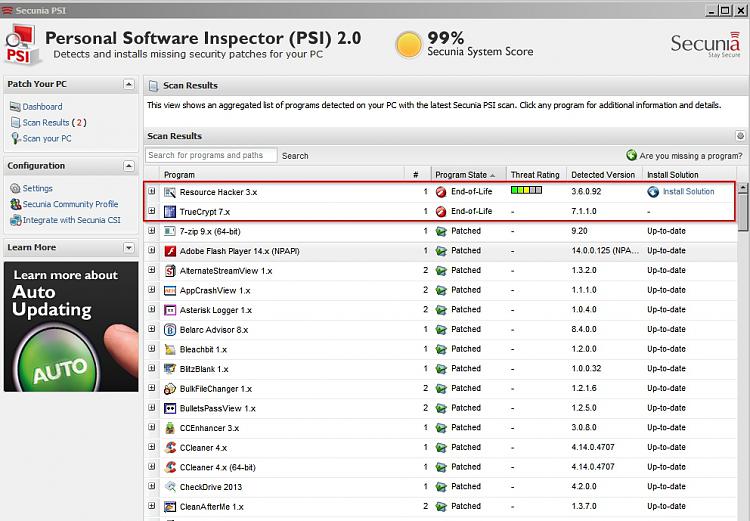Viewport: 750px width, 521px height.
Task: Open Integrate with Secunia CSI
Action: click(x=72, y=220)
